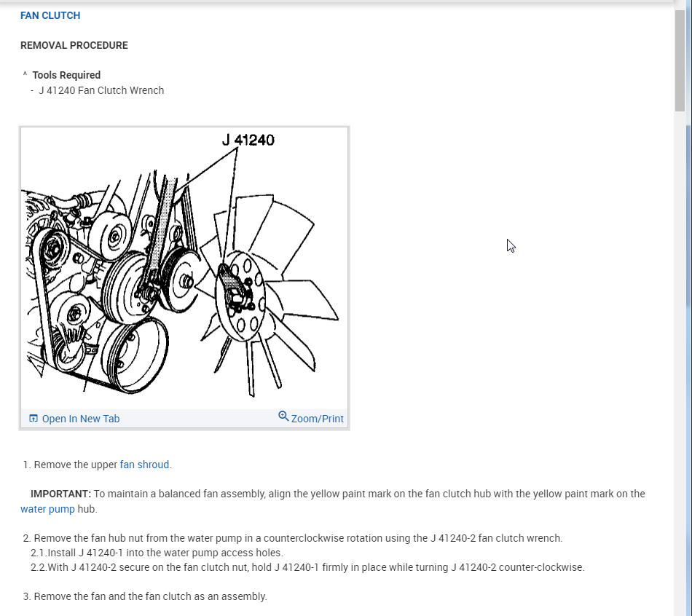Follow the water pump link
Image resolution: width=692 pixels, height=616 pixels.
point(47,509)
